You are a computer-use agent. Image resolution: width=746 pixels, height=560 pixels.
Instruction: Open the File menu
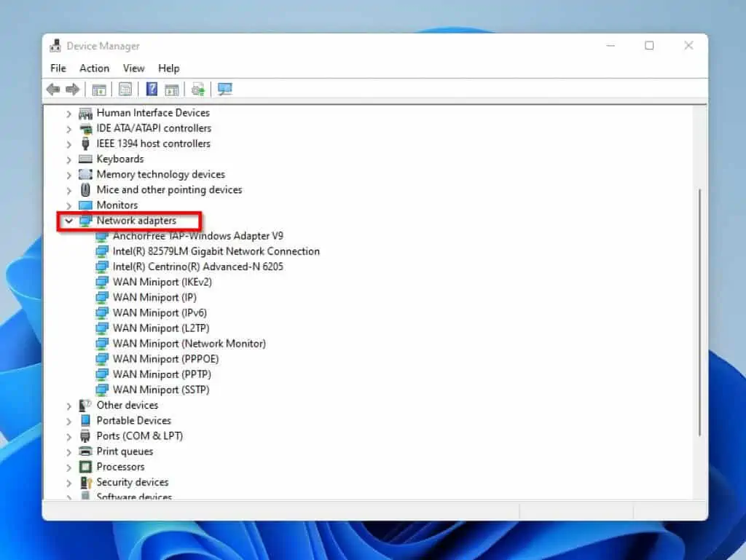point(58,68)
